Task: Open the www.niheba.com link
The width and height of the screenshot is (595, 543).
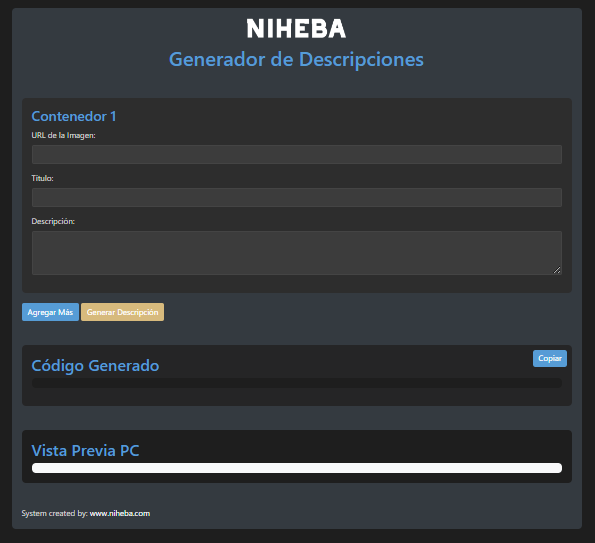Action: coord(120,513)
